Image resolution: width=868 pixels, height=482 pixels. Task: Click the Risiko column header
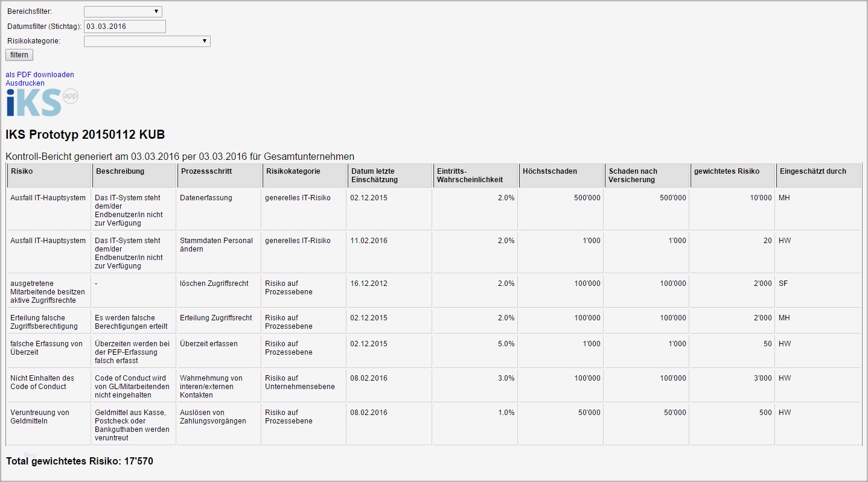[x=22, y=171]
